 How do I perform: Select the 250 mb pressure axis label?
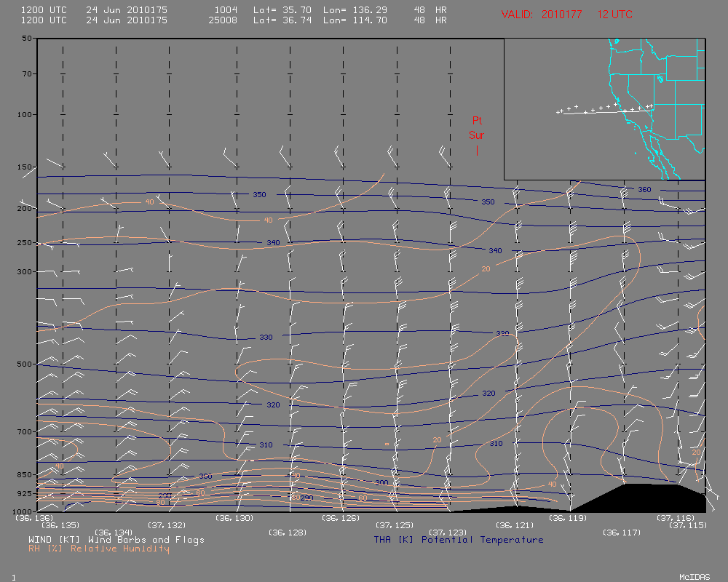pyautogui.click(x=24, y=243)
